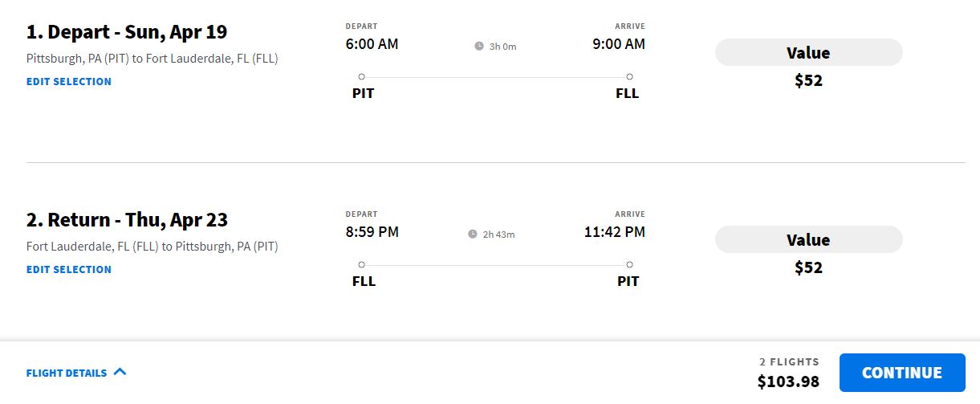Screen dimensions: 980x404
Task: Click the Flight Details text label
Action: pyautogui.click(x=67, y=373)
